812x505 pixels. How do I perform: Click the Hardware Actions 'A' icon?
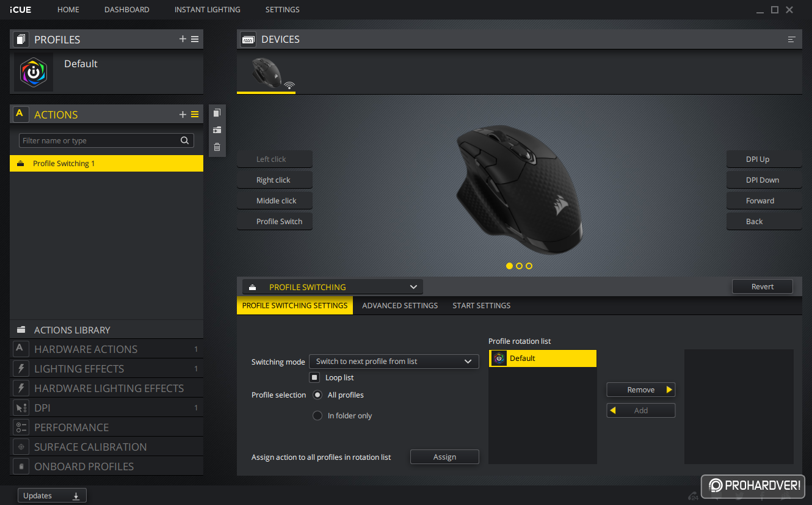(x=20, y=349)
